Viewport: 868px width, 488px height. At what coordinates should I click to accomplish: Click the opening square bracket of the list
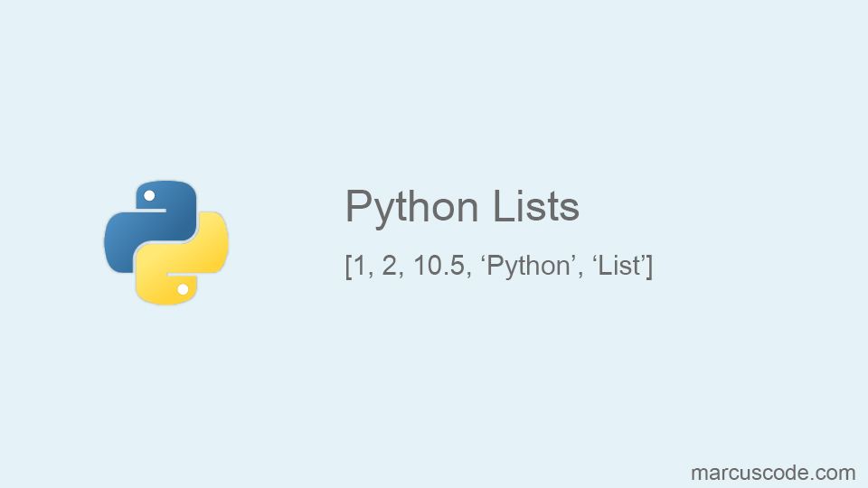(348, 268)
